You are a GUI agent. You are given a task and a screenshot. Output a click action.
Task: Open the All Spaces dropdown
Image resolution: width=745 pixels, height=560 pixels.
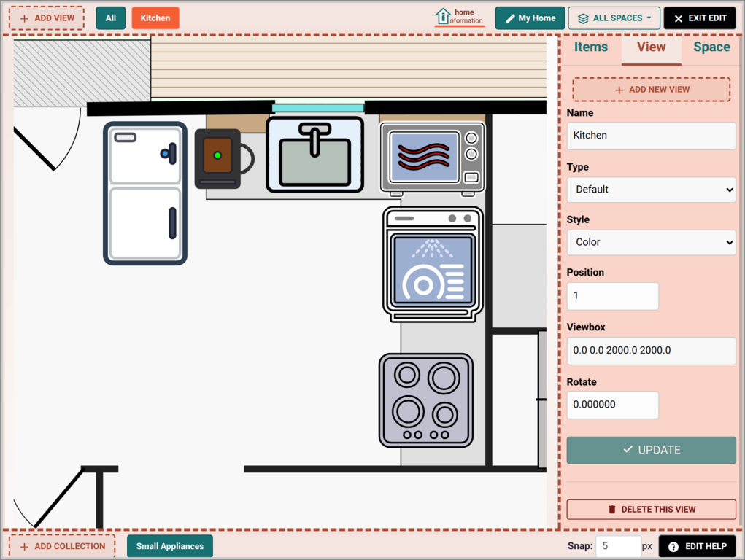point(614,18)
